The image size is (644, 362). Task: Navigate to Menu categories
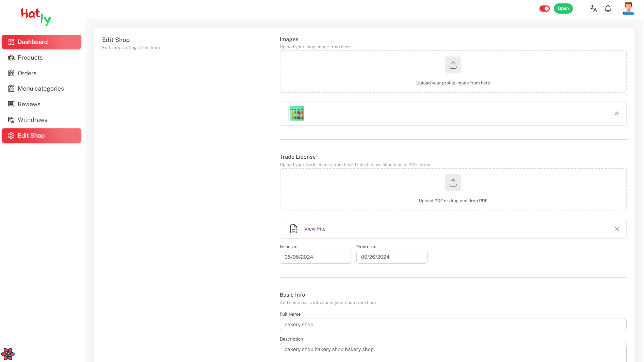42,89
